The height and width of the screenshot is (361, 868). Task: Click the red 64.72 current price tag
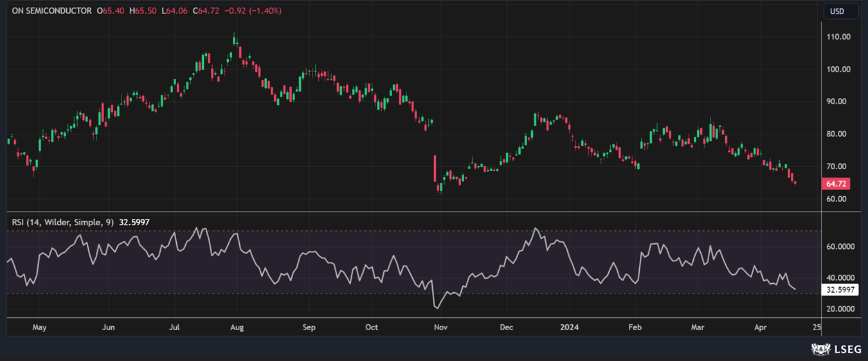pyautogui.click(x=836, y=184)
